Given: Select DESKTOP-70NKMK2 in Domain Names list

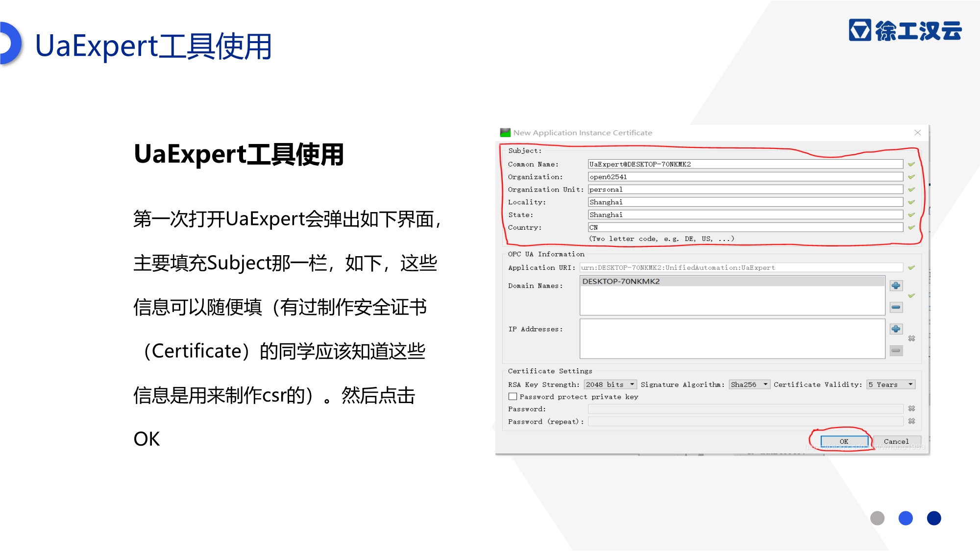Looking at the screenshot, I should click(732, 281).
